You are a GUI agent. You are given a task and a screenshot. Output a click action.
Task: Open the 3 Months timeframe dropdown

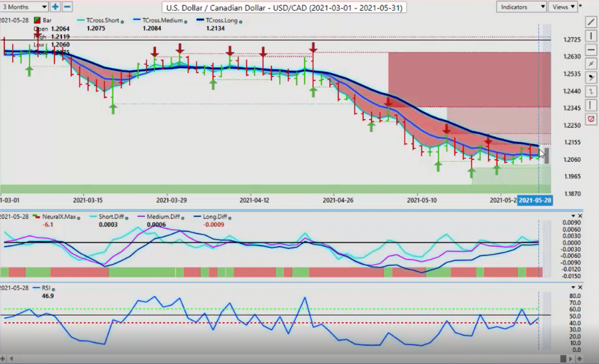click(24, 7)
